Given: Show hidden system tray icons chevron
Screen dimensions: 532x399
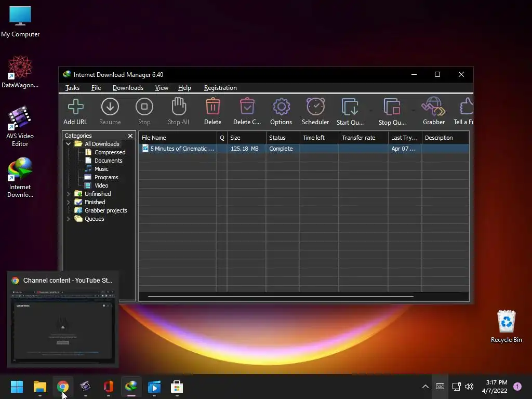Looking at the screenshot, I should pos(425,387).
